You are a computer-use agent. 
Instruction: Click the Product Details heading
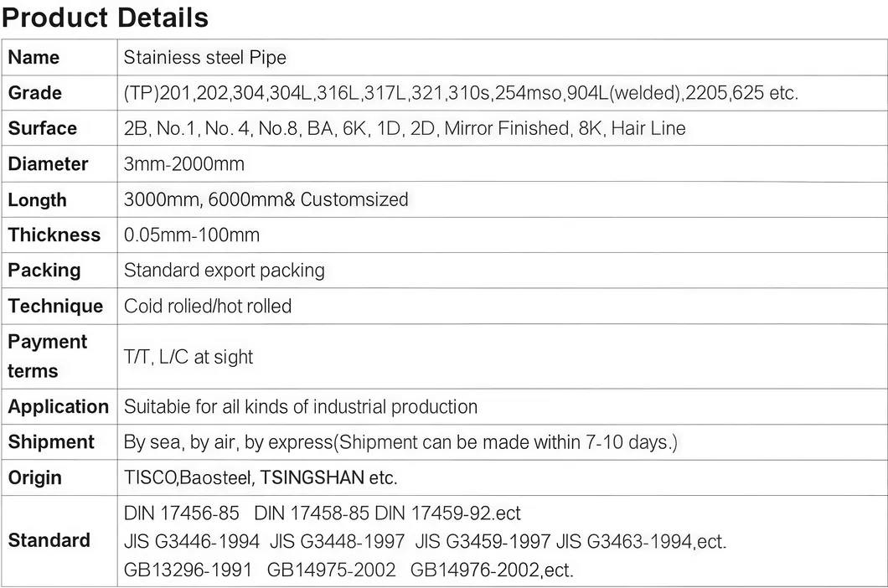coord(106,18)
